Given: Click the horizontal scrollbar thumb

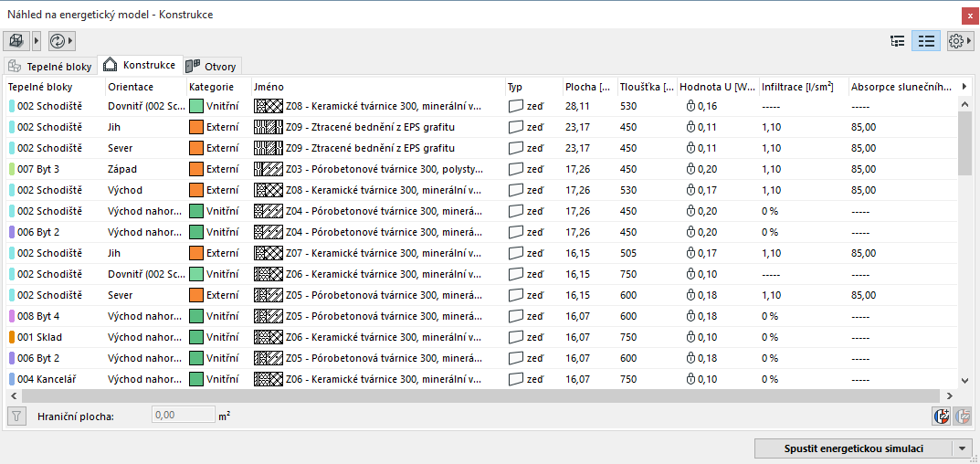Looking at the screenshot, I should pyautogui.click(x=481, y=396).
